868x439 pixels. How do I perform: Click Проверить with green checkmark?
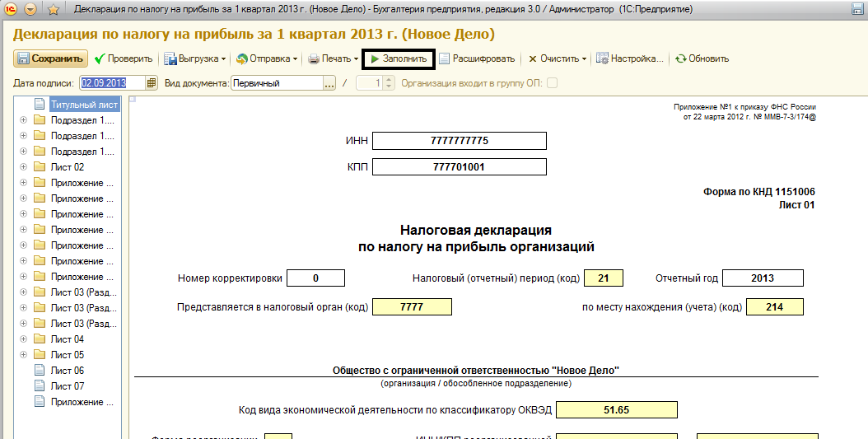click(x=123, y=58)
